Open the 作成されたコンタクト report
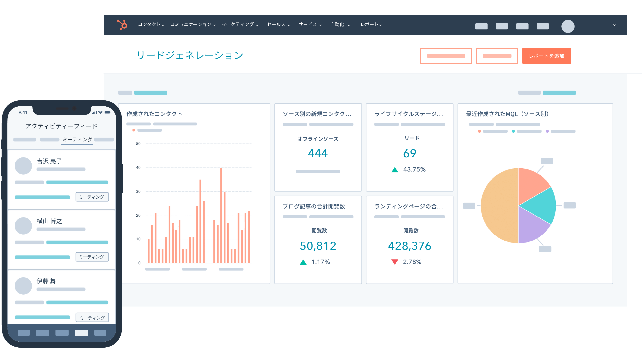 (x=154, y=114)
